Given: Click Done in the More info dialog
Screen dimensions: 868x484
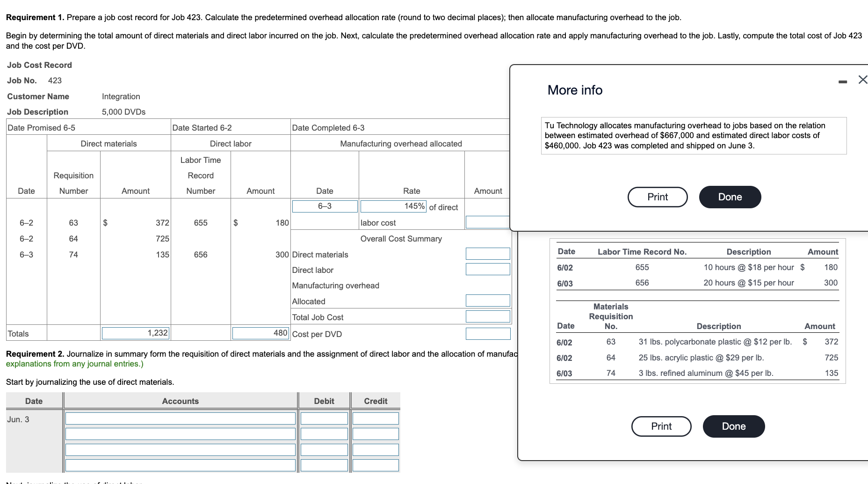Looking at the screenshot, I should pos(730,197).
